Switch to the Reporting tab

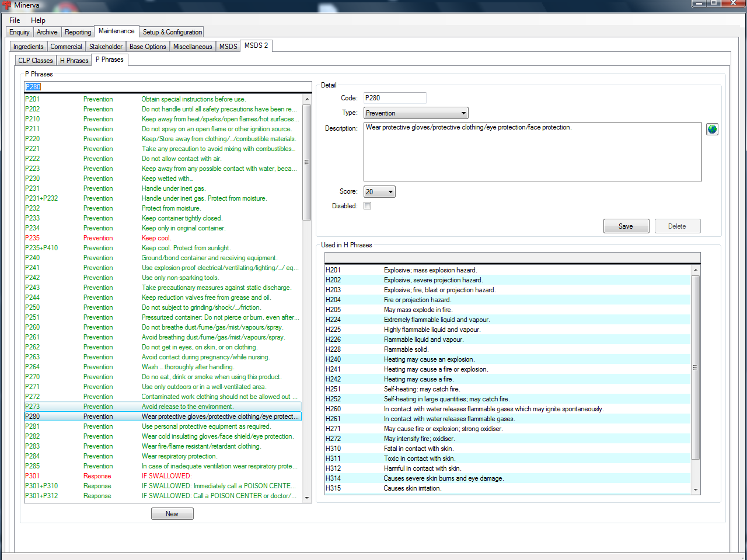point(78,32)
